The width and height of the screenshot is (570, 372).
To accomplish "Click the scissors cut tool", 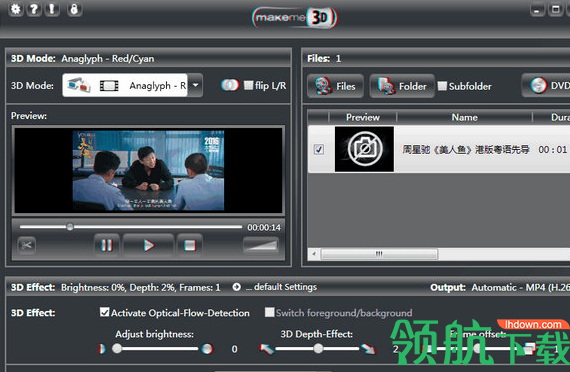I will click(27, 245).
